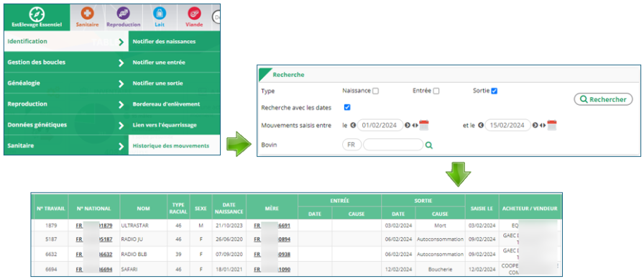Open calendar picker for start date 01/02/2024
Image resolution: width=644 pixels, height=279 pixels.
coord(424,125)
